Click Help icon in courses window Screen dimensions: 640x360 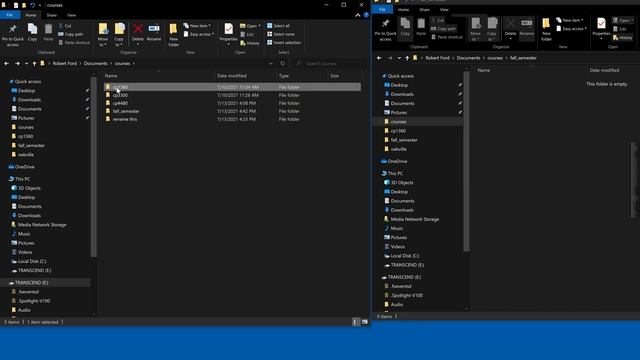pos(366,15)
